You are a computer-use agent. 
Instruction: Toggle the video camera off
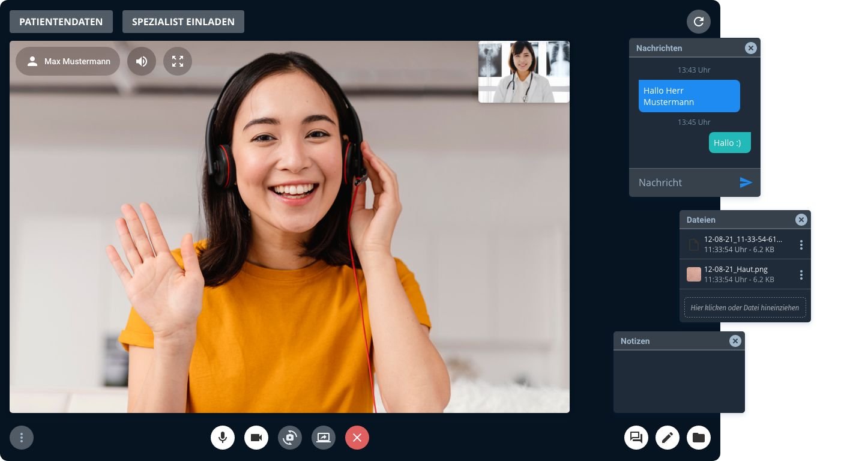[256, 438]
